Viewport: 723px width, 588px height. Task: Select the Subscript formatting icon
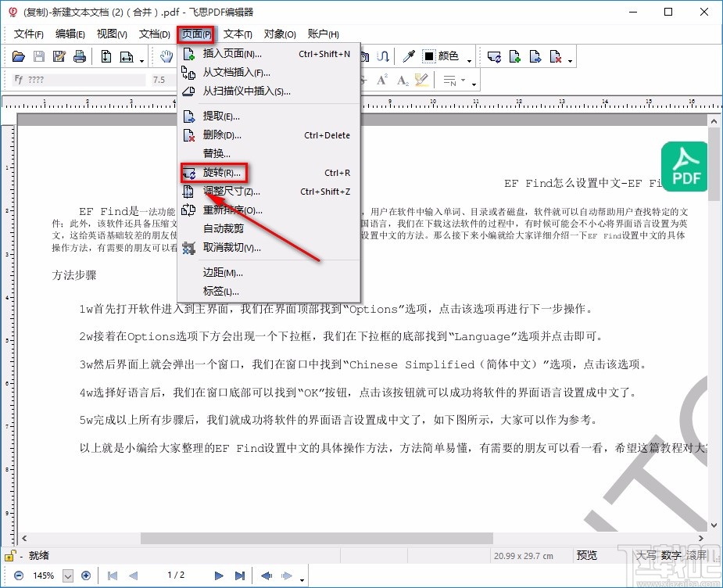[402, 79]
